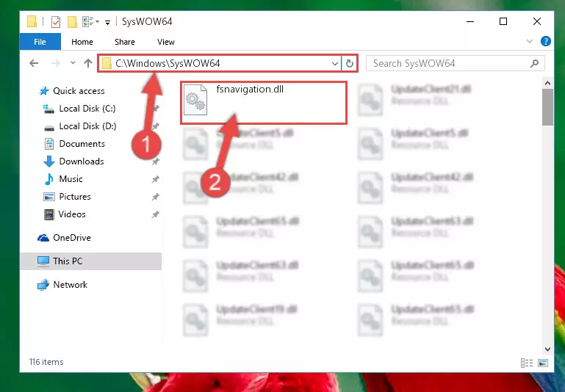This screenshot has width=565, height=392.
Task: Select This PC in navigation pane
Action: click(x=68, y=261)
